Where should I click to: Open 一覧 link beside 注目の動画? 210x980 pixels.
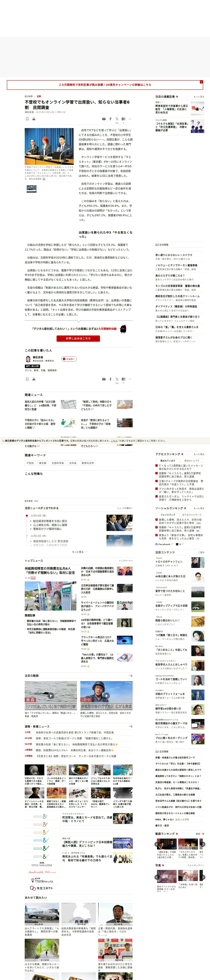coord(131,676)
